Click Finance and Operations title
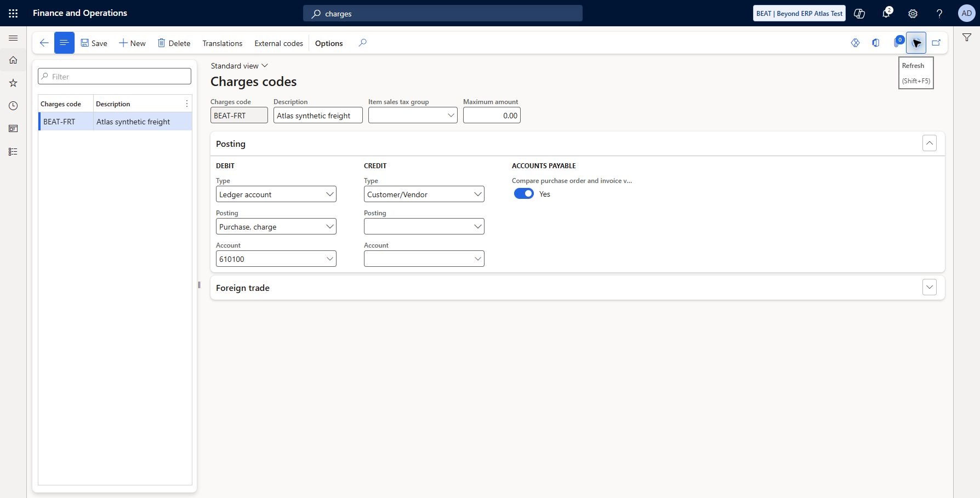 pos(80,13)
